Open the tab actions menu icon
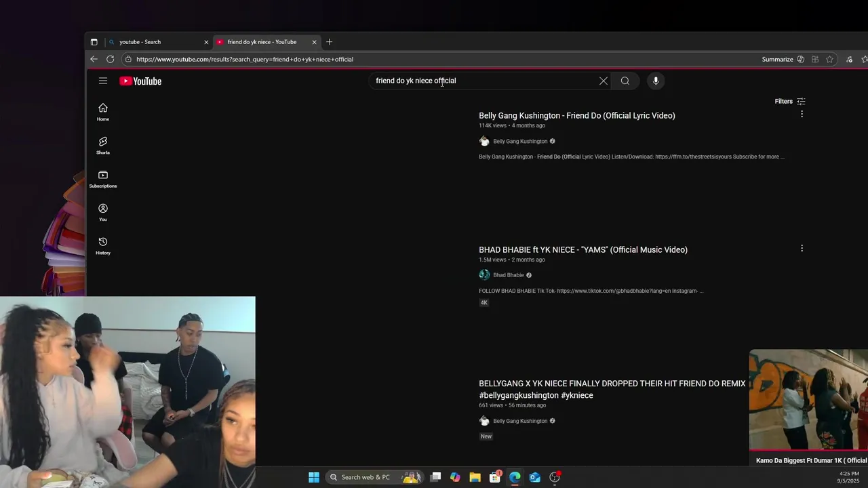 [x=94, y=42]
